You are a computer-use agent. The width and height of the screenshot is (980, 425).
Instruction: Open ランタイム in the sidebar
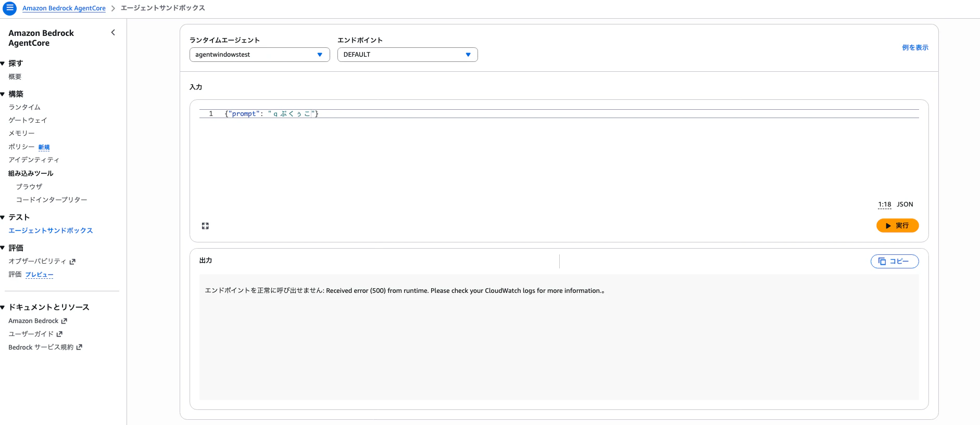pyautogui.click(x=24, y=107)
